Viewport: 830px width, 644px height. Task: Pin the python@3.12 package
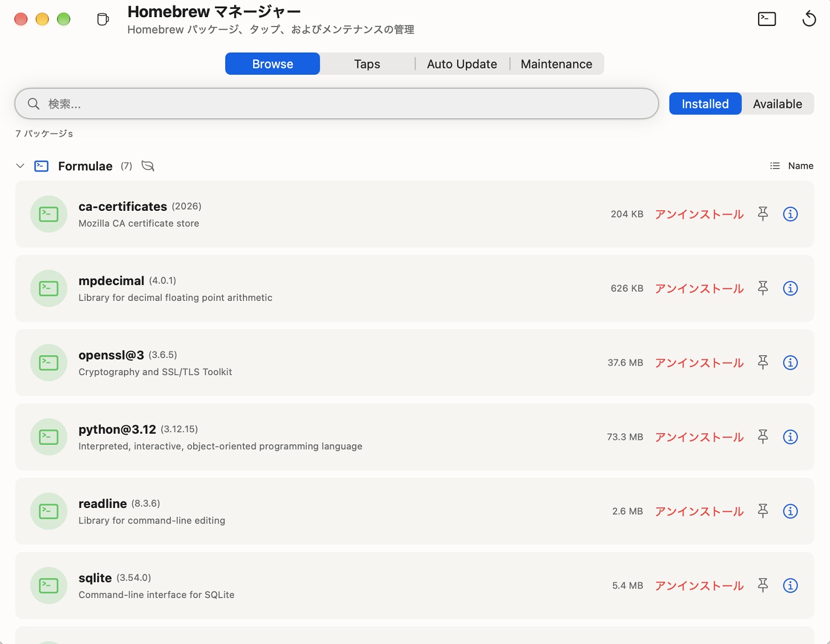point(763,437)
